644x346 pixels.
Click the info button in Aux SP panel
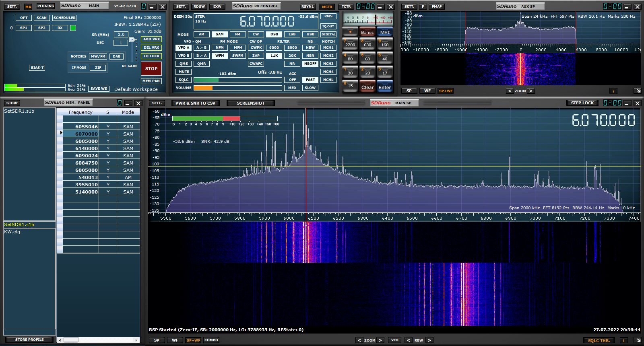coord(613,91)
